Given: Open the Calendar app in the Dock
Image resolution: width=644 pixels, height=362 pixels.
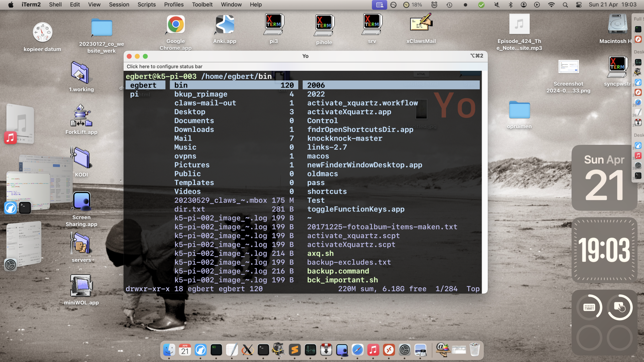Looking at the screenshot, I should coord(185,350).
